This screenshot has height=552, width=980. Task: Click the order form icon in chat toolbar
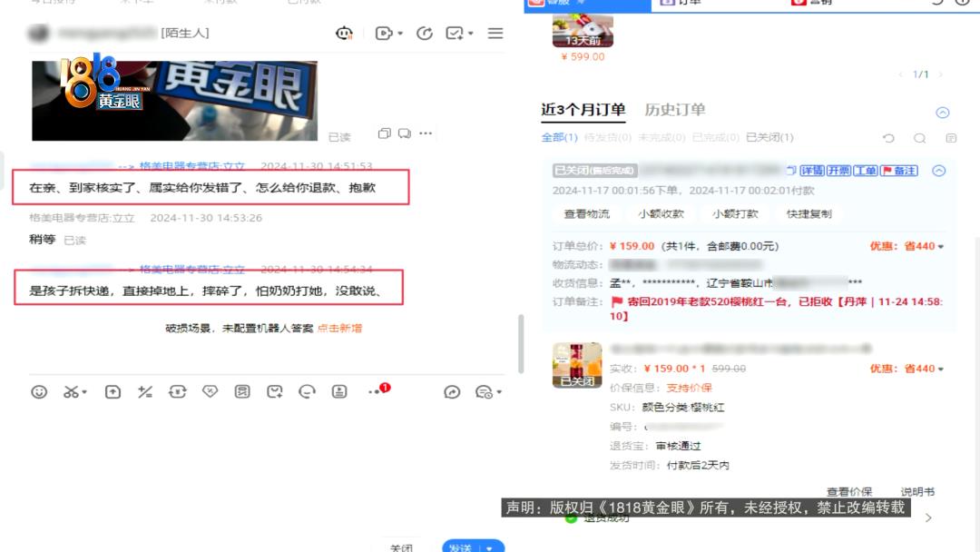coord(242,392)
